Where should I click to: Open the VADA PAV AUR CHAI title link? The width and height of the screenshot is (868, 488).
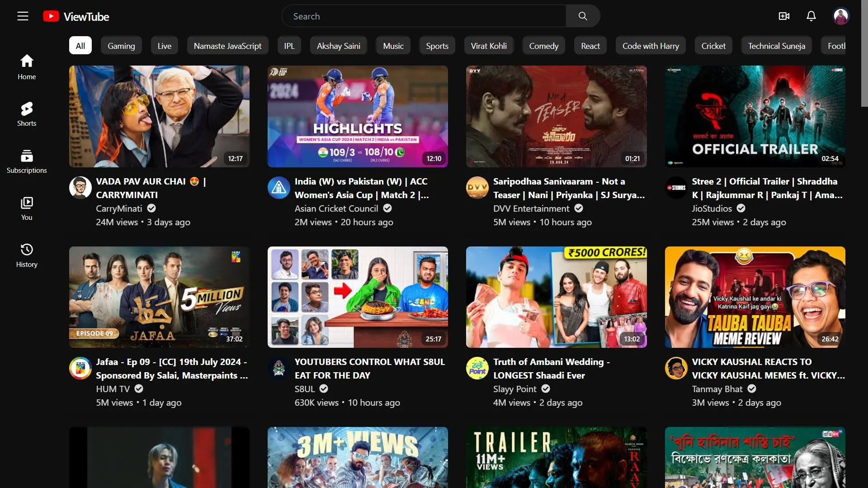pos(151,188)
